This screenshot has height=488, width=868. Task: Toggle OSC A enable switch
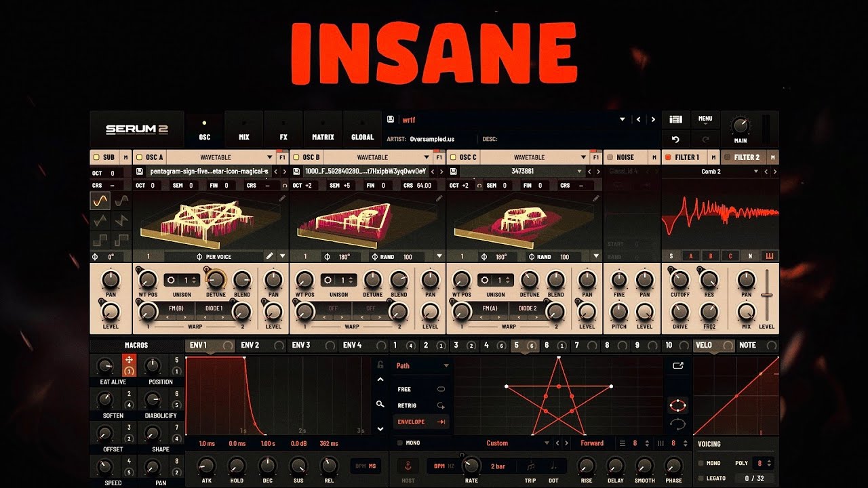click(x=139, y=157)
